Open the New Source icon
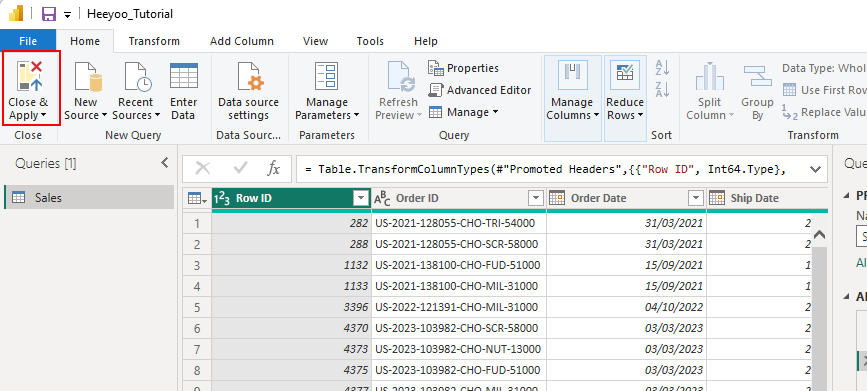 point(87,76)
